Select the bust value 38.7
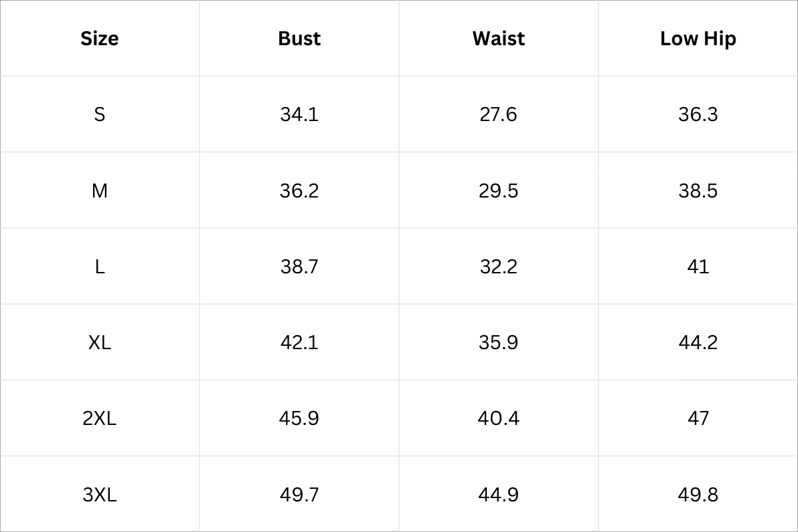This screenshot has width=798, height=532. tap(299, 267)
